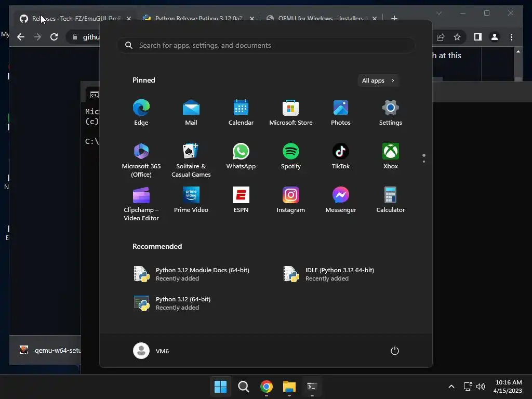Share this page from Chrome toolbar
Image resolution: width=532 pixels, height=399 pixels.
(441, 37)
